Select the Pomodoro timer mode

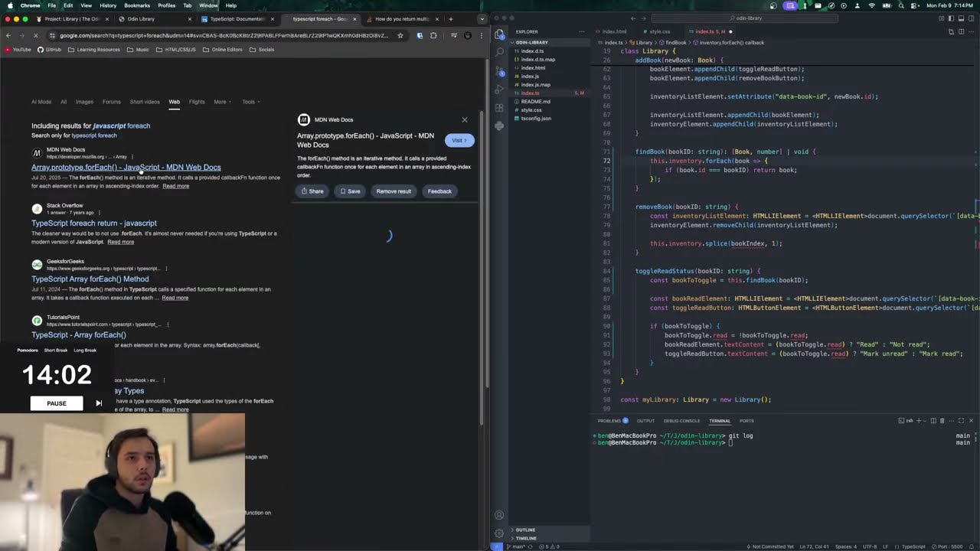28,350
